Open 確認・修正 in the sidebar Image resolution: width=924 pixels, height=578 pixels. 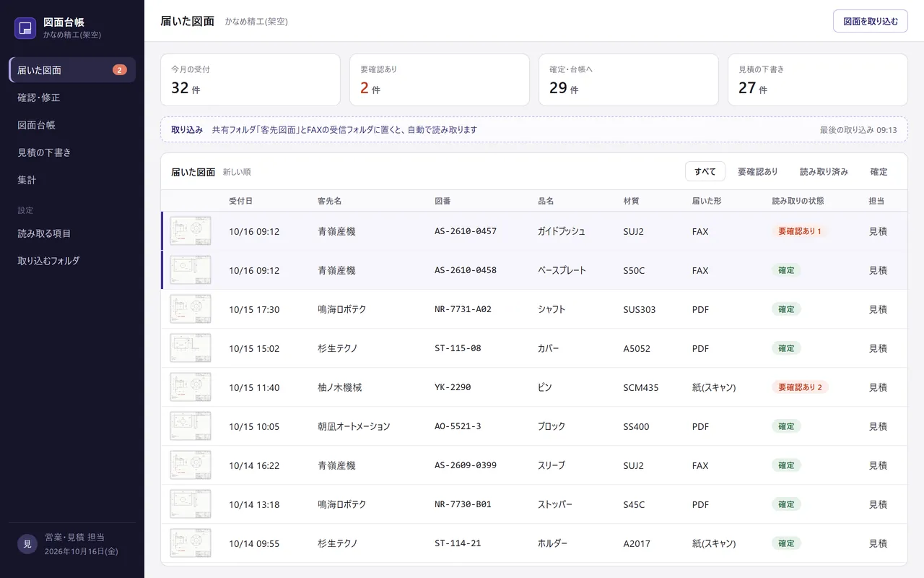click(72, 98)
